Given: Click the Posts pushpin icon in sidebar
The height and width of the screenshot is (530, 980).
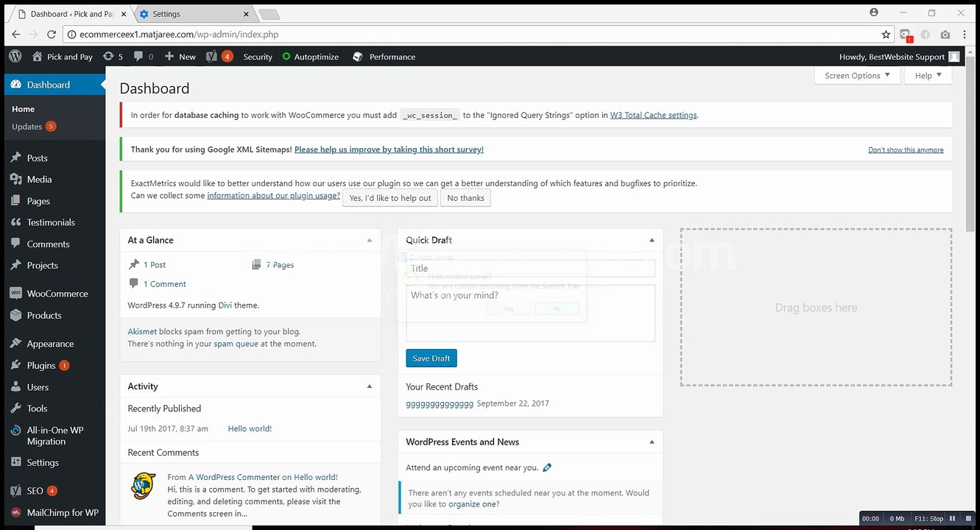Looking at the screenshot, I should (15, 158).
